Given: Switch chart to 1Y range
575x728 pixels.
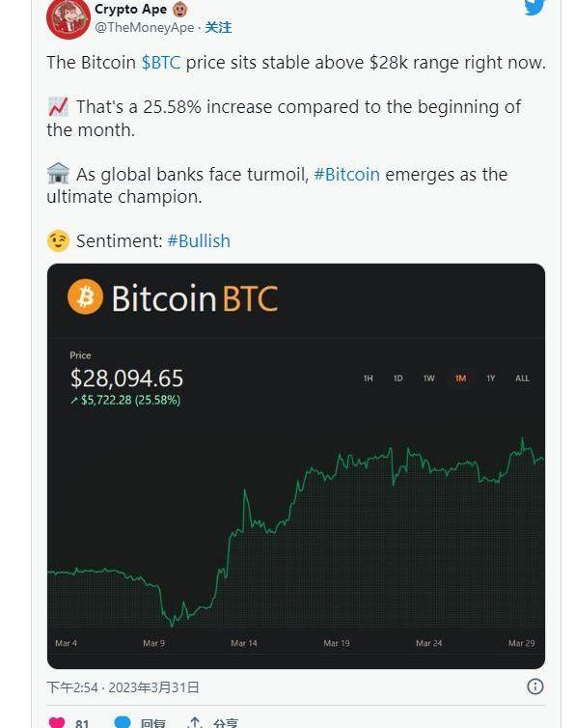Looking at the screenshot, I should (x=490, y=378).
